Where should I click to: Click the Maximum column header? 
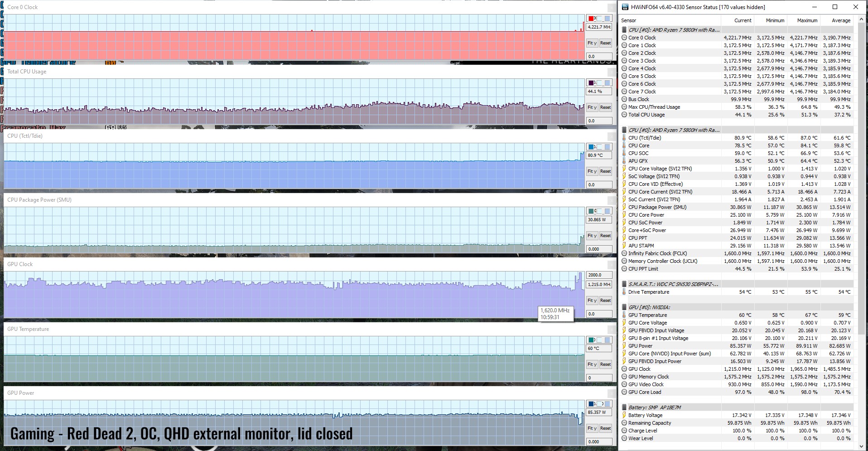[x=807, y=20]
